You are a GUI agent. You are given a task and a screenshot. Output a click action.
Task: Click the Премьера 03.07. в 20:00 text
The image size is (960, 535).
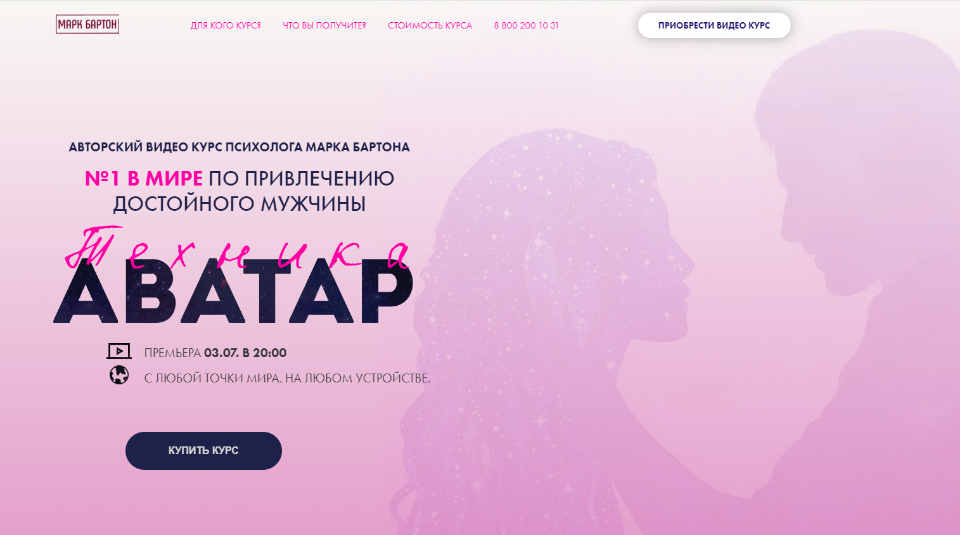(x=215, y=353)
